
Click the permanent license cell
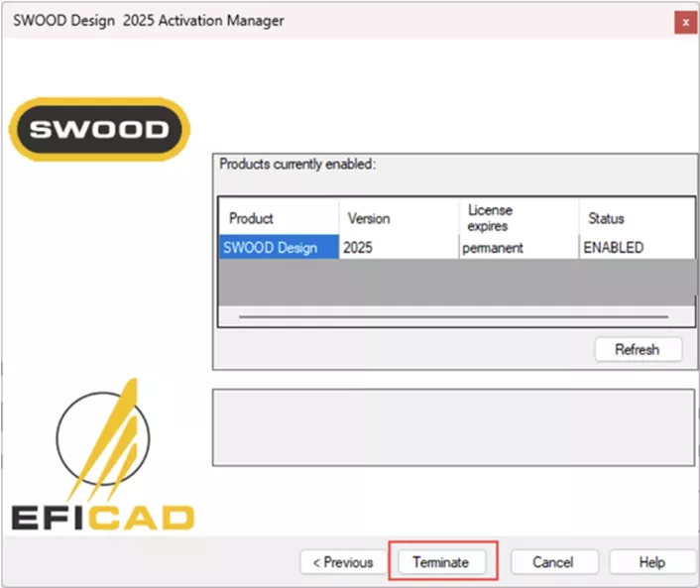519,247
